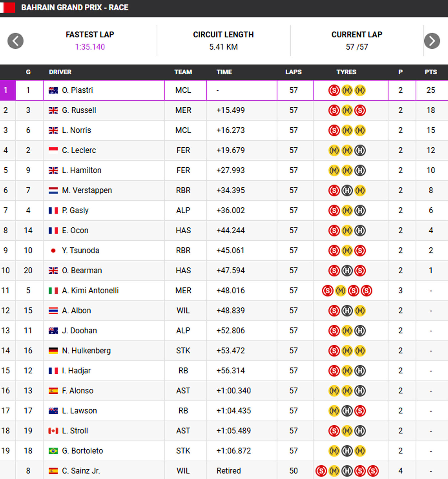Viewport: 448px width, 479px height.
Task: Sort by the DRIVER column header
Action: click(60, 72)
